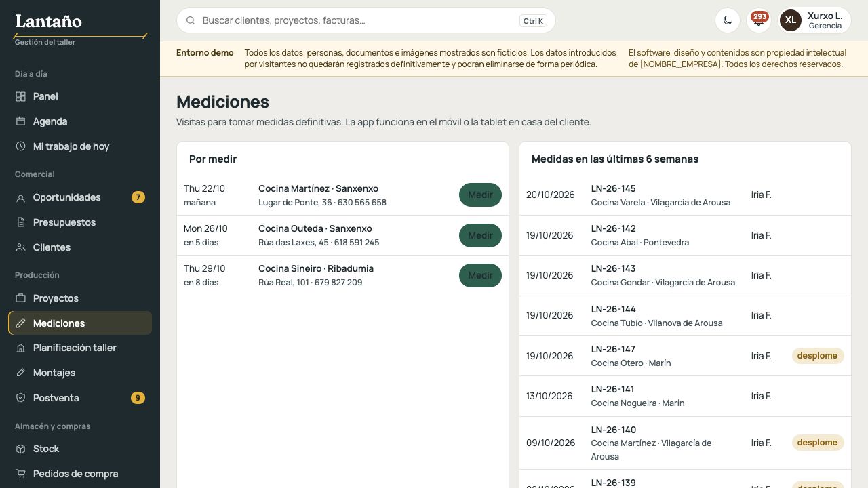Click the search field for clientes, proyectos, facturas

pyautogui.click(x=366, y=20)
